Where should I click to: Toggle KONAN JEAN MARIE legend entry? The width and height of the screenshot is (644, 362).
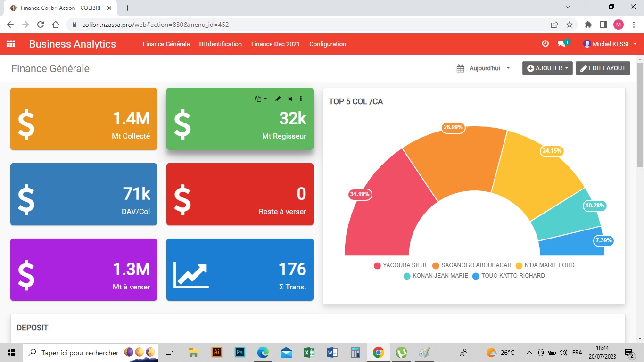click(436, 276)
